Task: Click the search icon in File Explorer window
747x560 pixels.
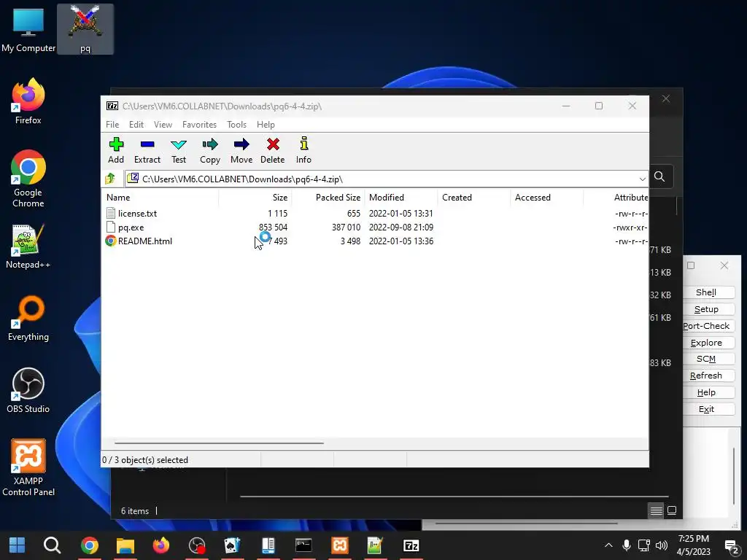Action: (659, 176)
